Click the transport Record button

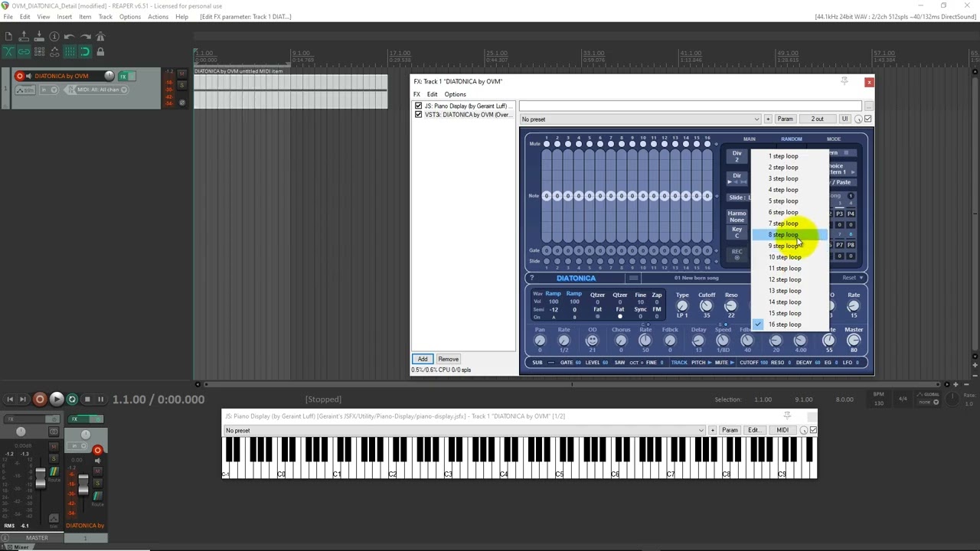(x=40, y=399)
